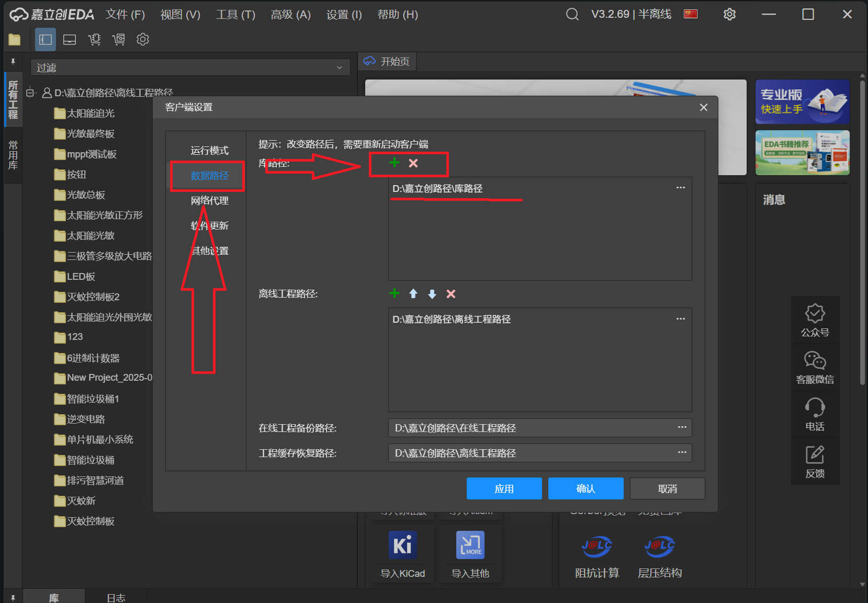Click the search magnifier in title bar
Viewport: 868px width, 603px height.
572,14
